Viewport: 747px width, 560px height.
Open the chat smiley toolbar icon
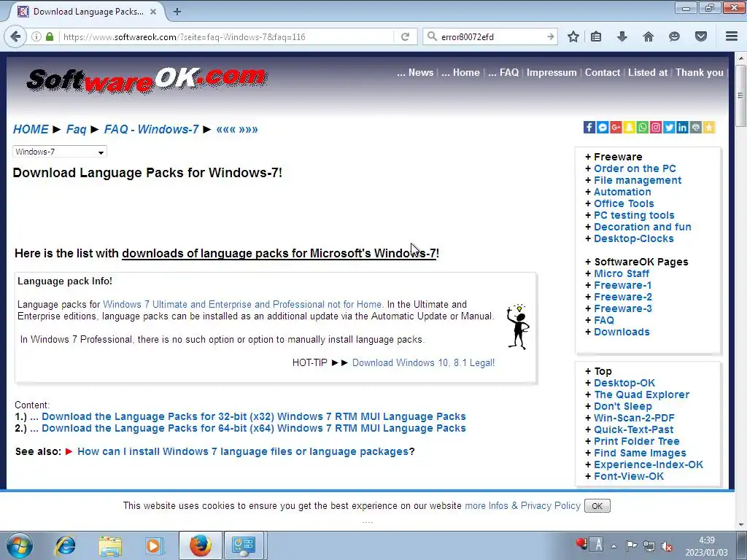[674, 36]
